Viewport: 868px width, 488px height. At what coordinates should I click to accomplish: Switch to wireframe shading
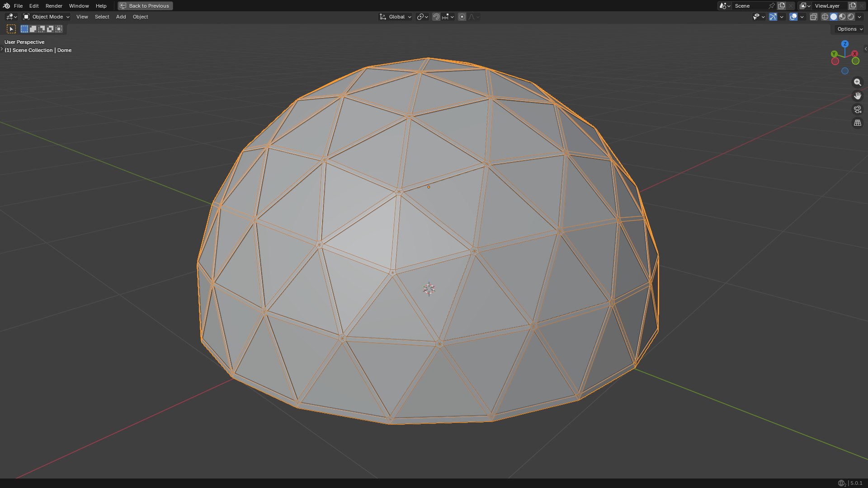(x=825, y=17)
